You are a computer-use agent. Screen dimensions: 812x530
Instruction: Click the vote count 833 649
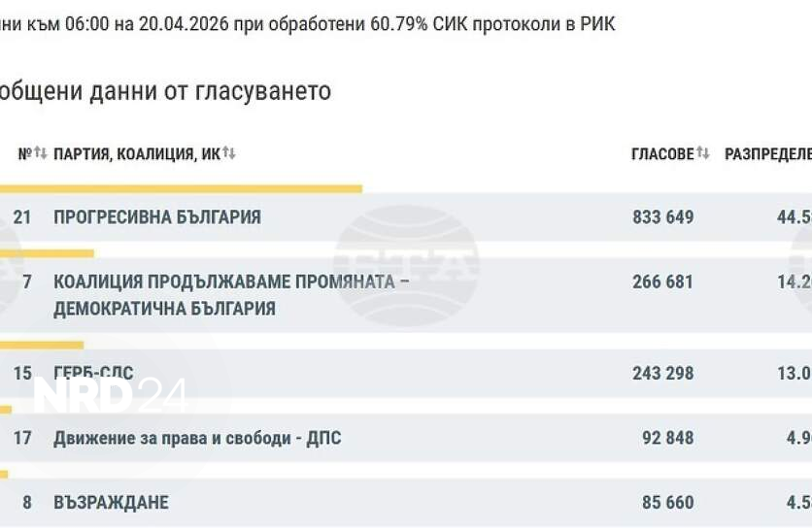662,217
